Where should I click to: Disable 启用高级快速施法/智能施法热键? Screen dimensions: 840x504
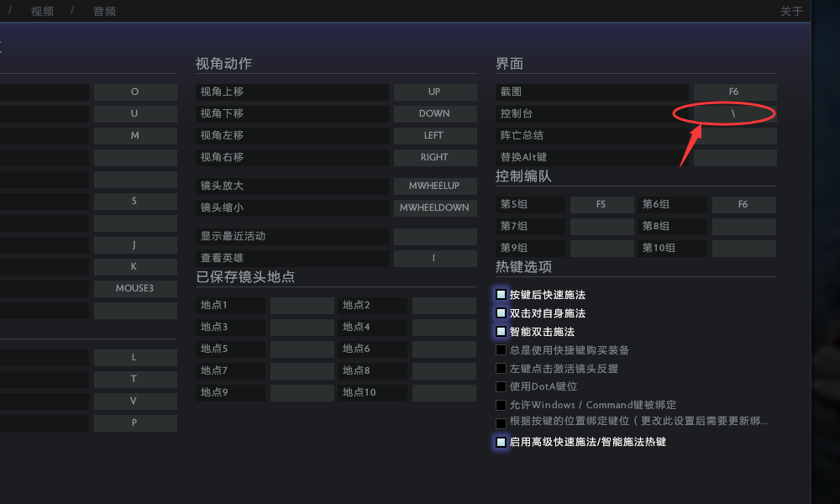[501, 441]
